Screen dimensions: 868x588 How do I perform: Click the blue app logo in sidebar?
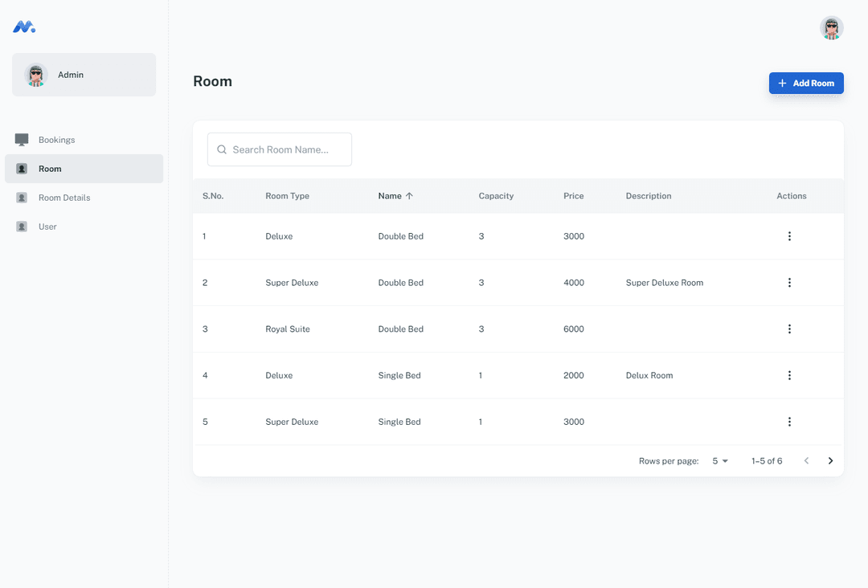tap(24, 27)
